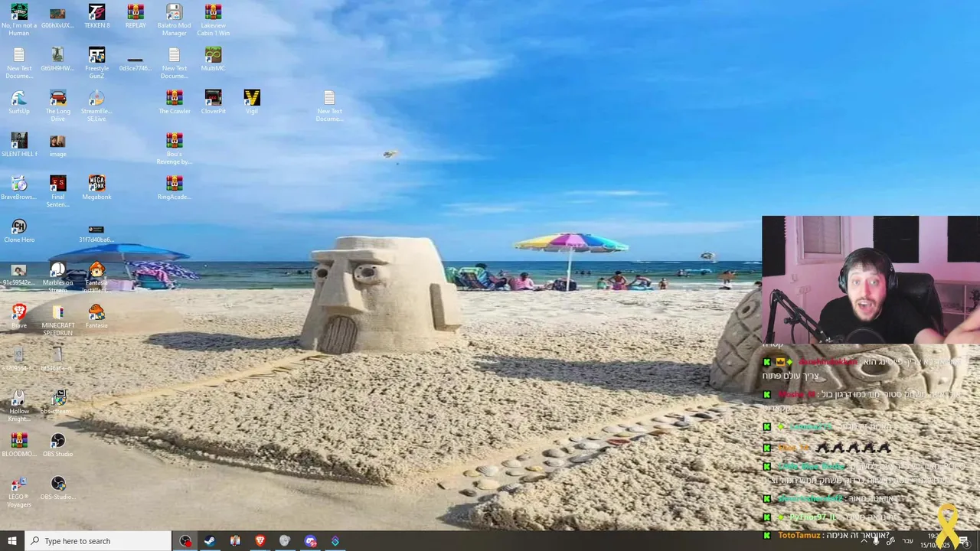Image resolution: width=980 pixels, height=551 pixels.
Task: Open The Long Drive game icon
Action: tap(57, 105)
